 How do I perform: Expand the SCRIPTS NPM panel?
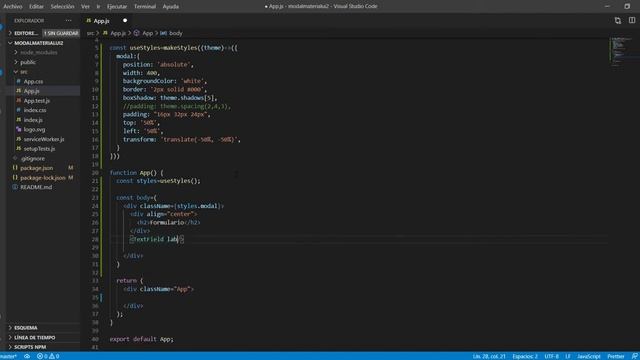coord(43,347)
